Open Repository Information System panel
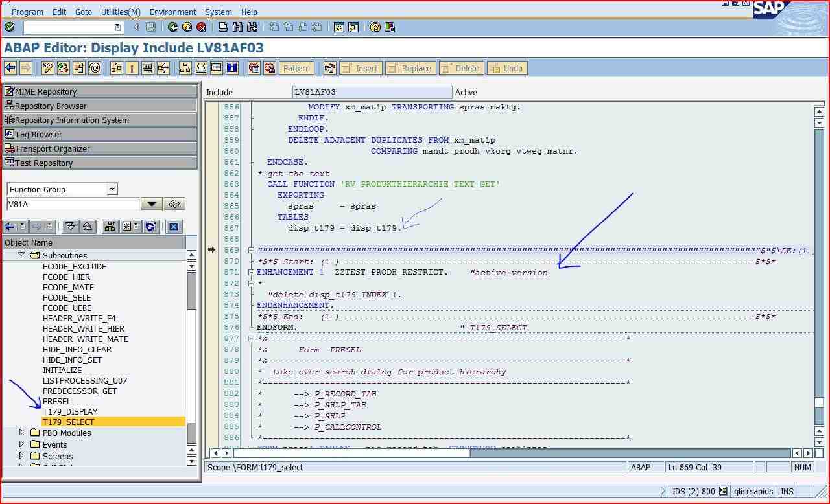The height and width of the screenshot is (504, 830). tap(100, 120)
